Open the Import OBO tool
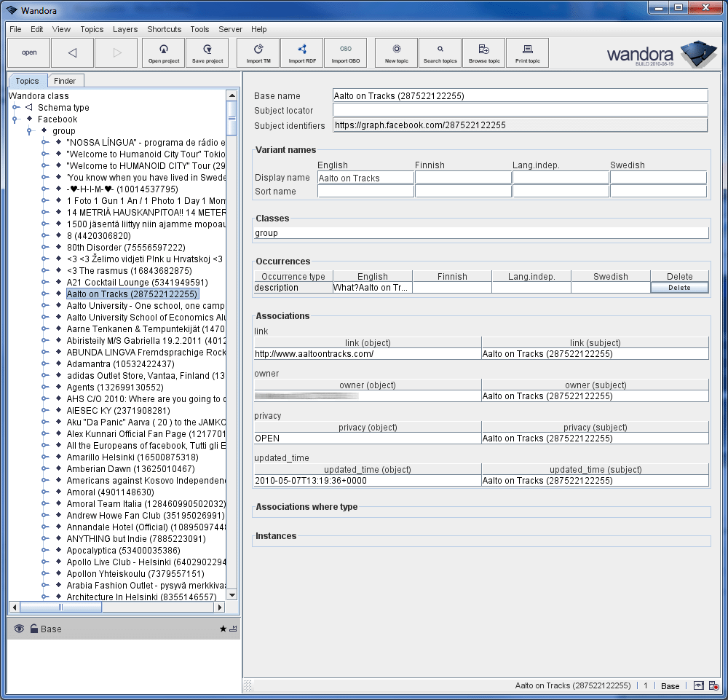Viewport: 728px width, 700px height. click(345, 52)
